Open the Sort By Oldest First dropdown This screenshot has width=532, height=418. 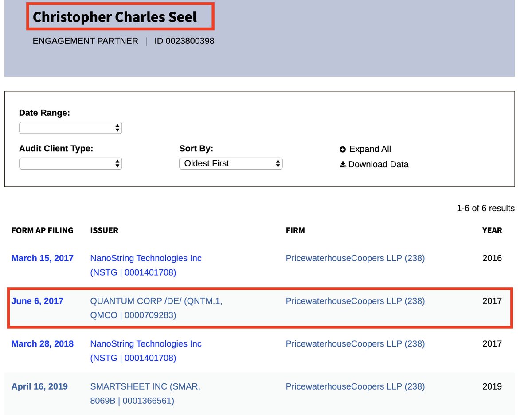click(x=231, y=163)
